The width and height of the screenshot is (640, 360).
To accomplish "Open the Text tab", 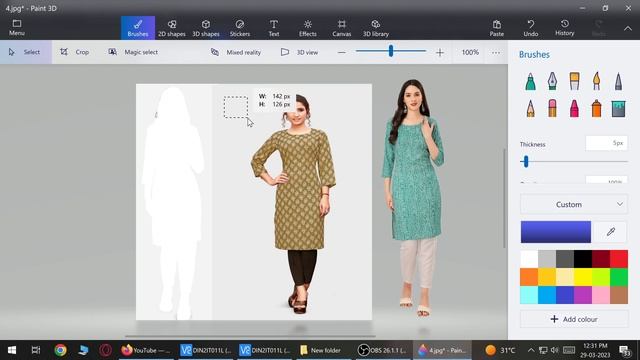I will 274,28.
